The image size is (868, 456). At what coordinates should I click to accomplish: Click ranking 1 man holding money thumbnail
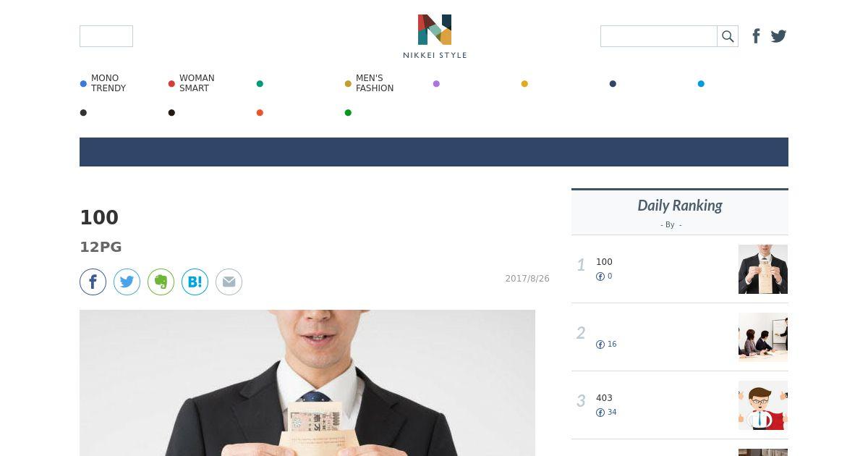point(763,269)
